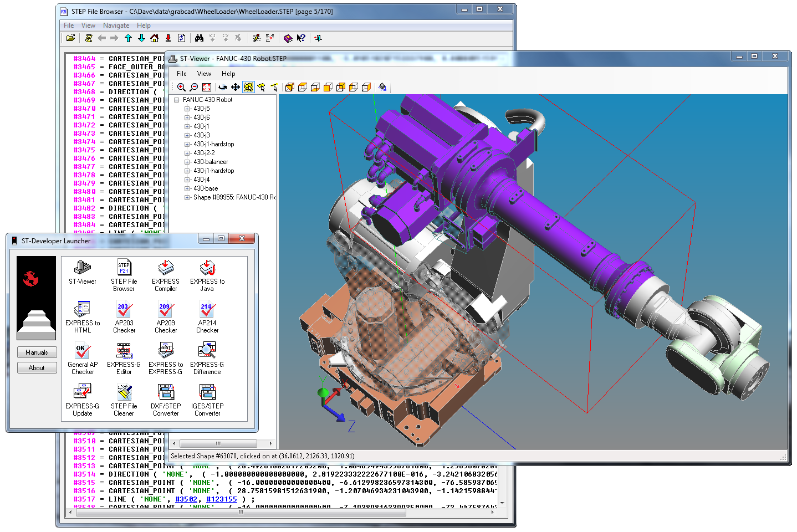Launch ST-Viewer from the Launcher
This screenshot has width=797, height=532.
pos(83,272)
